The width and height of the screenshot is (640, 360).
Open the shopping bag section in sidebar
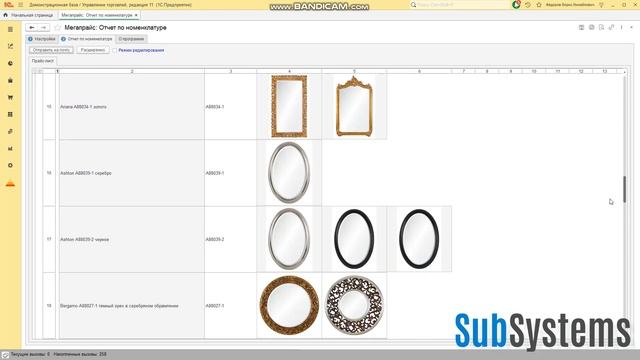(11, 80)
